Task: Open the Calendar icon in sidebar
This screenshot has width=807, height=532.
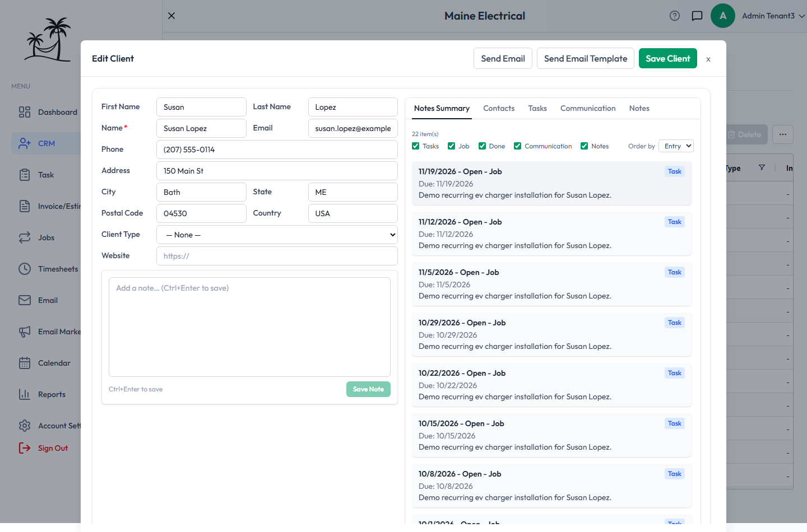Action: 25,363
